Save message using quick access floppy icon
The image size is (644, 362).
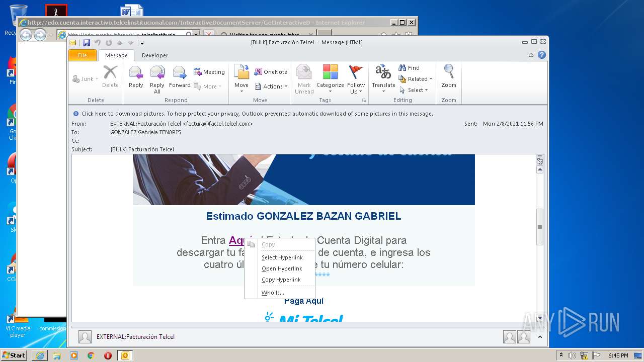pyautogui.click(x=87, y=43)
